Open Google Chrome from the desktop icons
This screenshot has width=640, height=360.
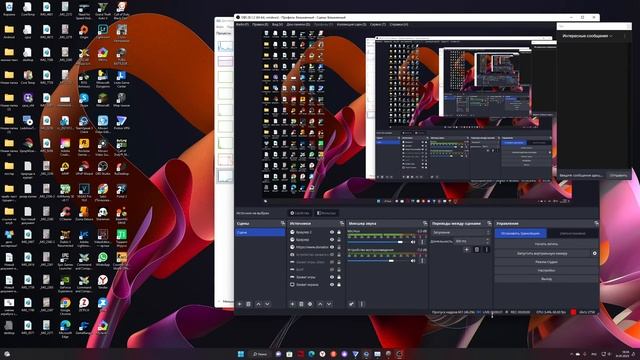65,305
